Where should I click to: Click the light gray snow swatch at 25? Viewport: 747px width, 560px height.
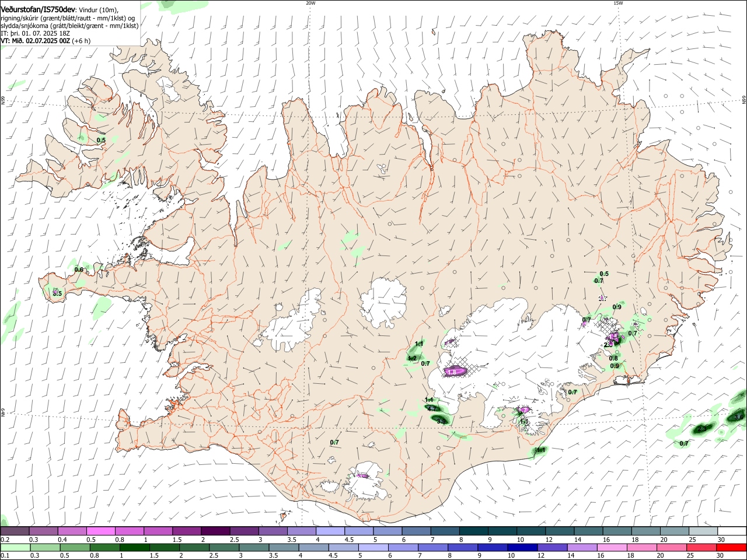click(x=703, y=531)
